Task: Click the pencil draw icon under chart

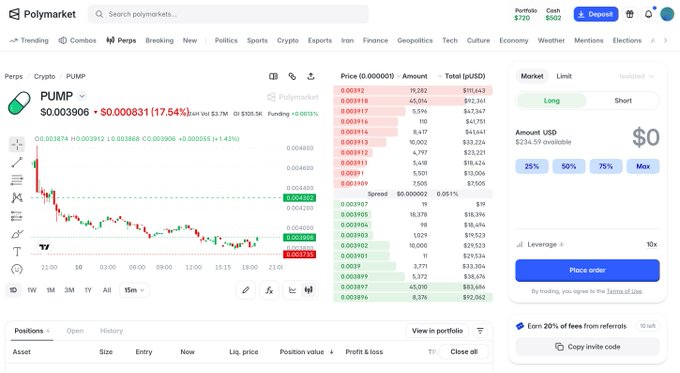Action: (245, 290)
